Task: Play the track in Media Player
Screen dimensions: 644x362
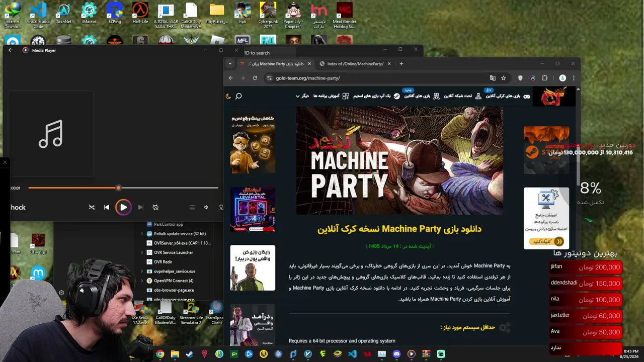Action: (x=123, y=207)
